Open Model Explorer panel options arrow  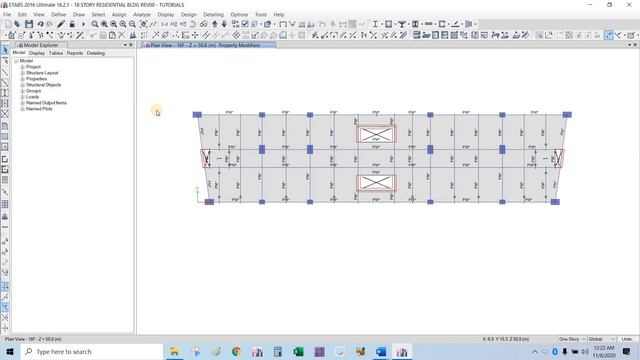point(125,45)
